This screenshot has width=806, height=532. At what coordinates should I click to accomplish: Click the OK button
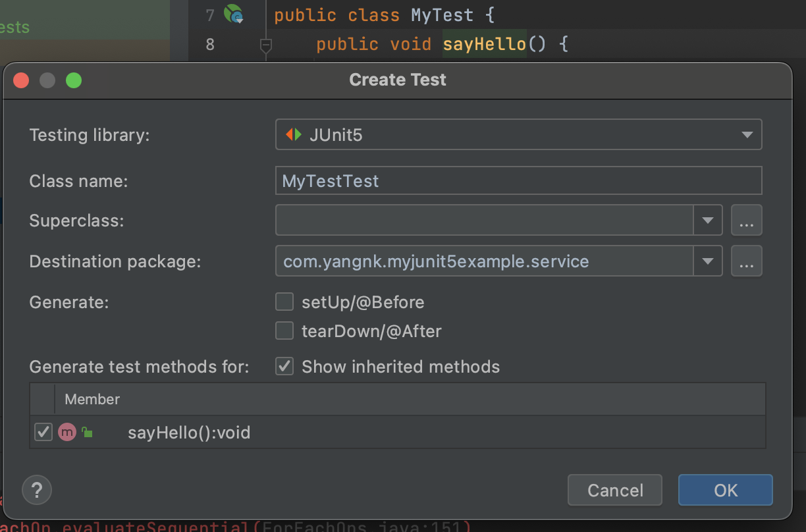coord(726,490)
